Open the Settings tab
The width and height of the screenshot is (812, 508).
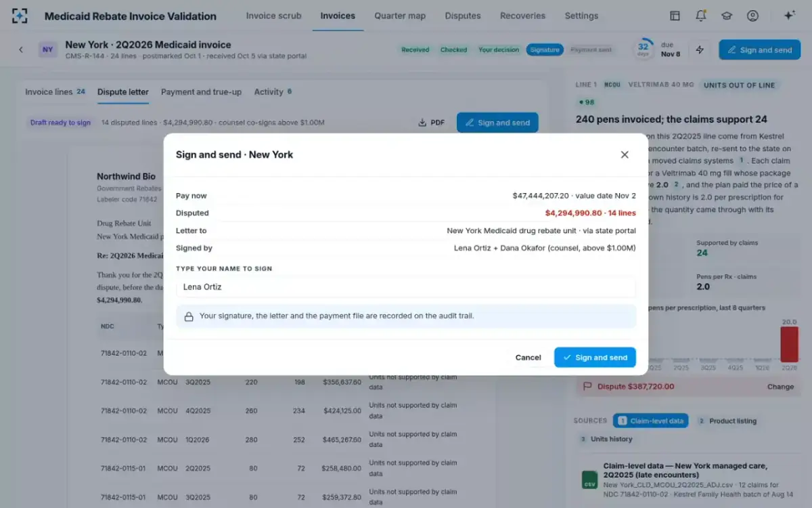(x=581, y=16)
